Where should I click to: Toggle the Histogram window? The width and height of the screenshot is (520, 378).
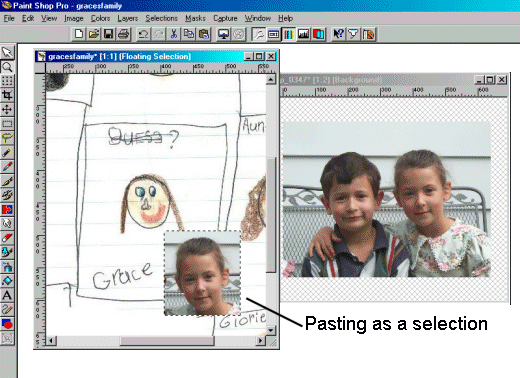click(303, 34)
